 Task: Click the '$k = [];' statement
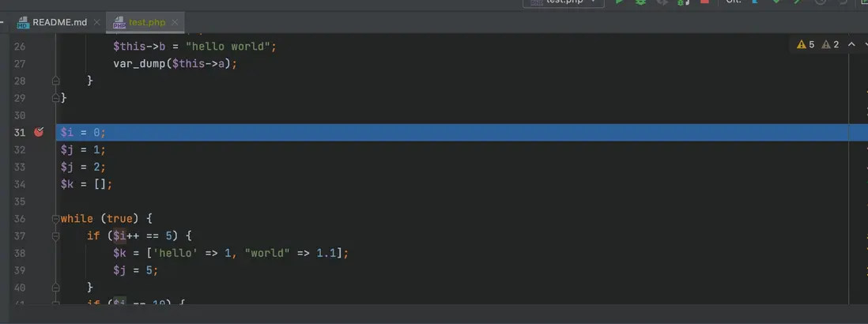(86, 184)
